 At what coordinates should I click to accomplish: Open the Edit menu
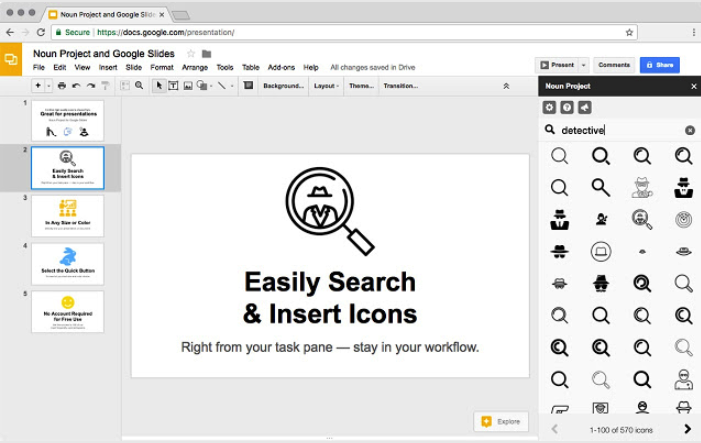tap(59, 68)
